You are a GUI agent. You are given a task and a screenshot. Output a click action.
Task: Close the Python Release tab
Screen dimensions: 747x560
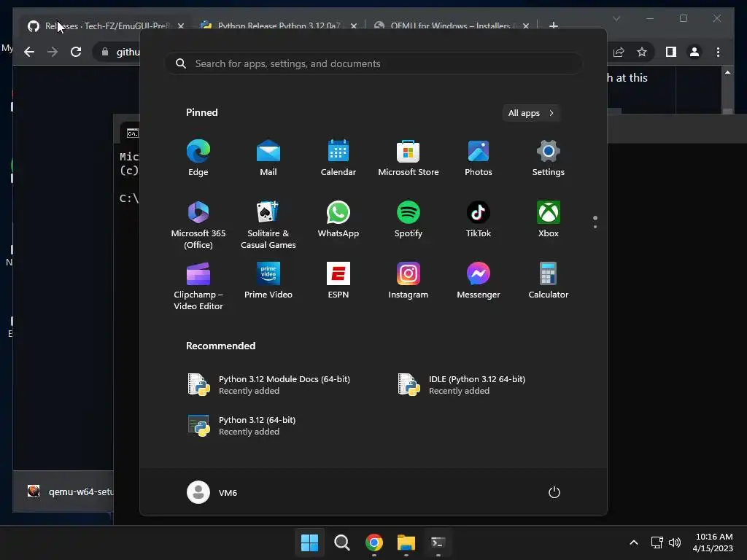[x=354, y=26]
